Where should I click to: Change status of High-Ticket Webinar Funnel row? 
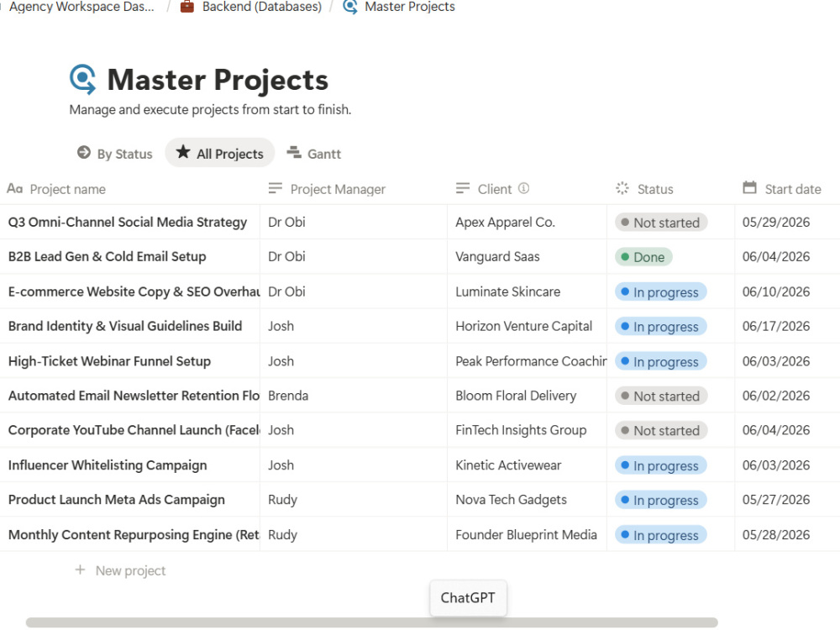660,361
